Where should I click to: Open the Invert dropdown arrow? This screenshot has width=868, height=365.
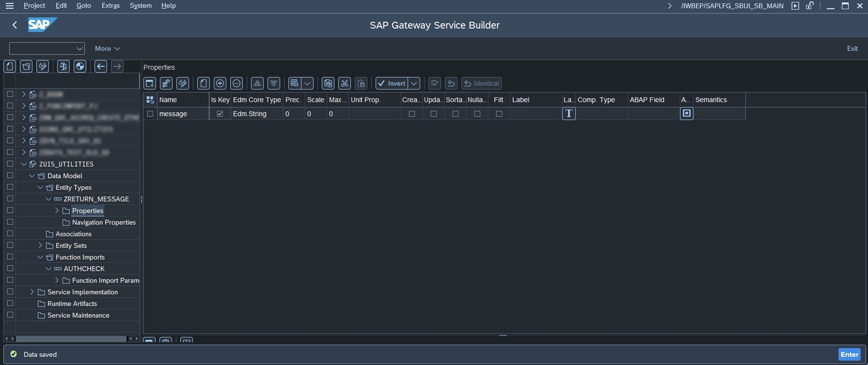414,83
